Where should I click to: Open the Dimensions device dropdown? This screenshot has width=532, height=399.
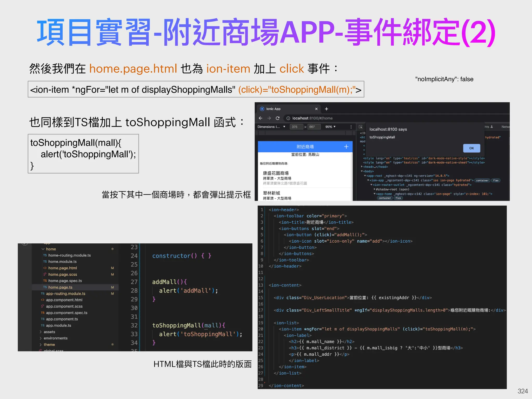point(271,127)
